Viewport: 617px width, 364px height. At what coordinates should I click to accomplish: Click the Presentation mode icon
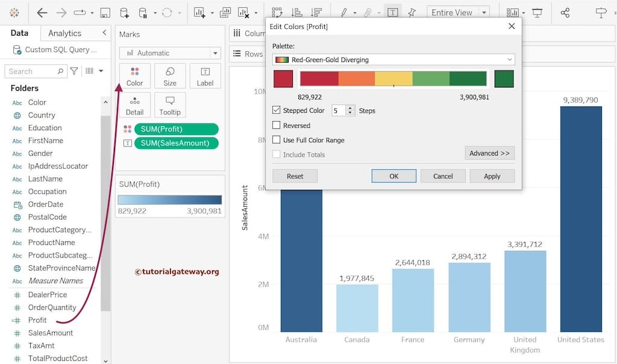[537, 13]
